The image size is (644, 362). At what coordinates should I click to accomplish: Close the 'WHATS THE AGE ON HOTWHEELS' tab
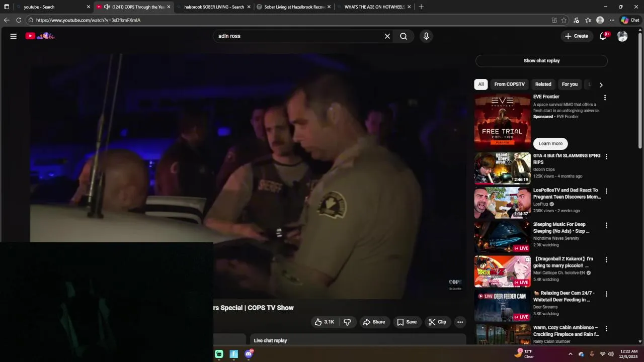[409, 7]
